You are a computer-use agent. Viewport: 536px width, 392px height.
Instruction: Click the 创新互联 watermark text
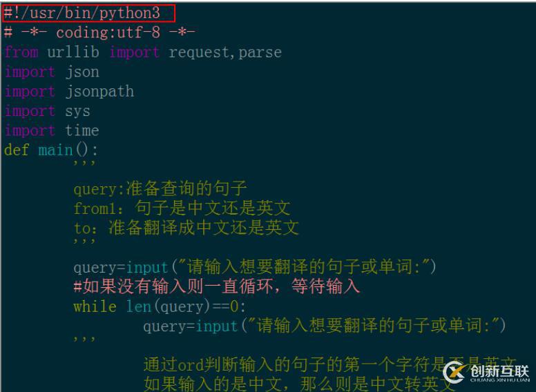499,371
